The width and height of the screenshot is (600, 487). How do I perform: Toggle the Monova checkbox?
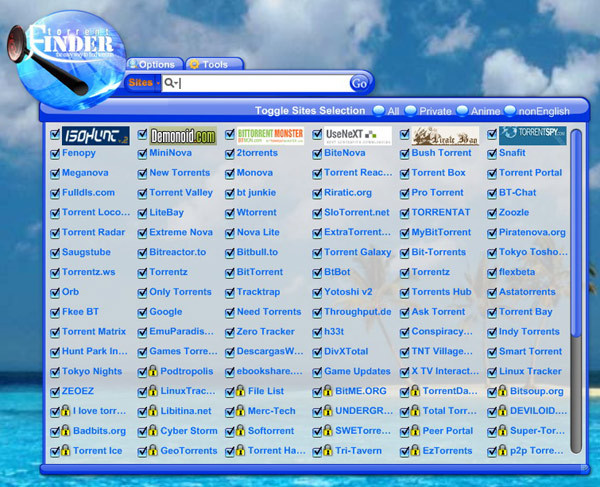click(x=230, y=174)
